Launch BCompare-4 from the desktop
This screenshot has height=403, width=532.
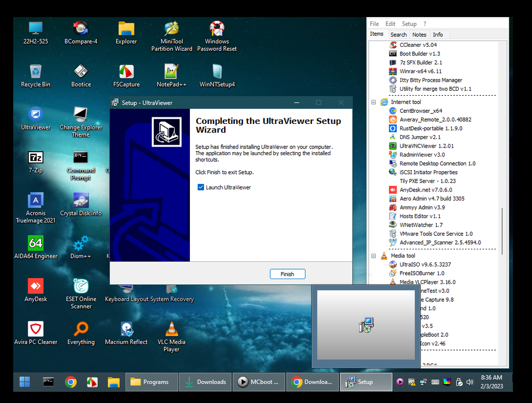pos(81,33)
